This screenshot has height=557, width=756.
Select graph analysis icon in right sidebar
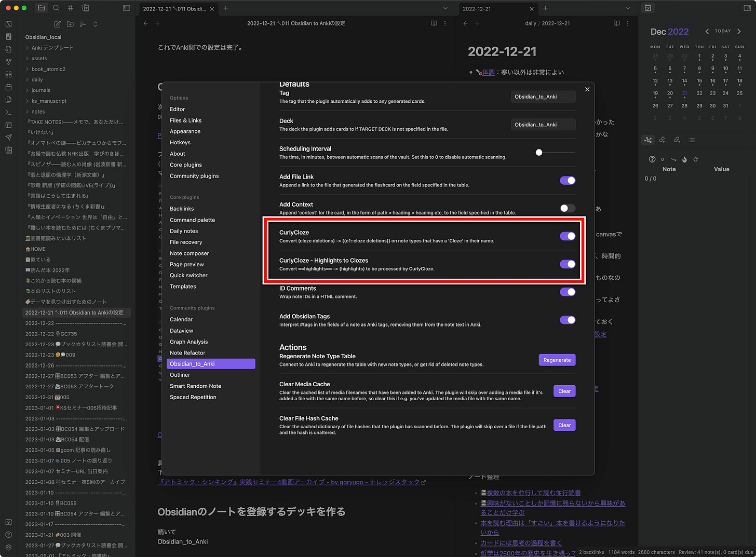[647, 140]
